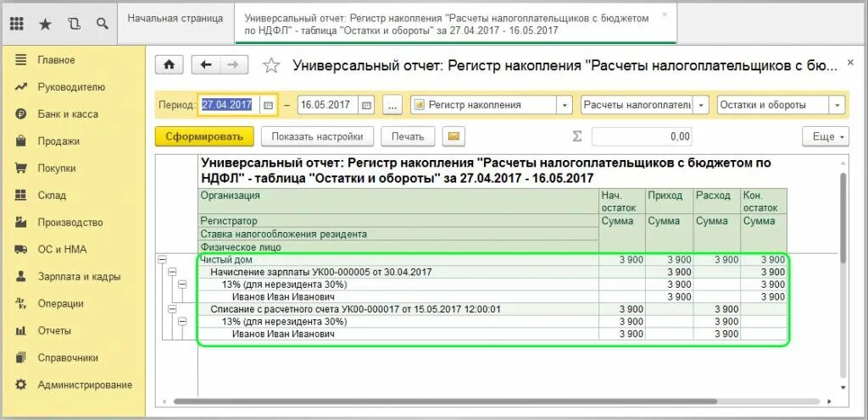The image size is (868, 420).
Task: Click horizontal scrollbar of report
Action: click(x=446, y=401)
